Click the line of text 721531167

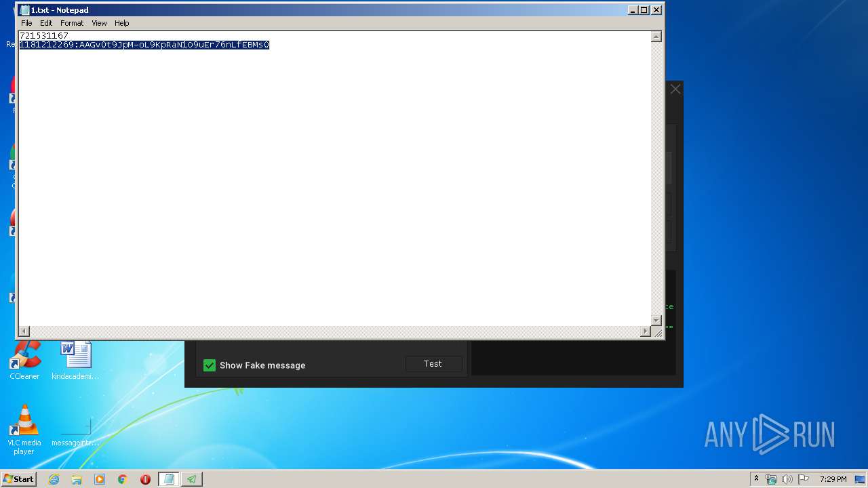tap(43, 35)
